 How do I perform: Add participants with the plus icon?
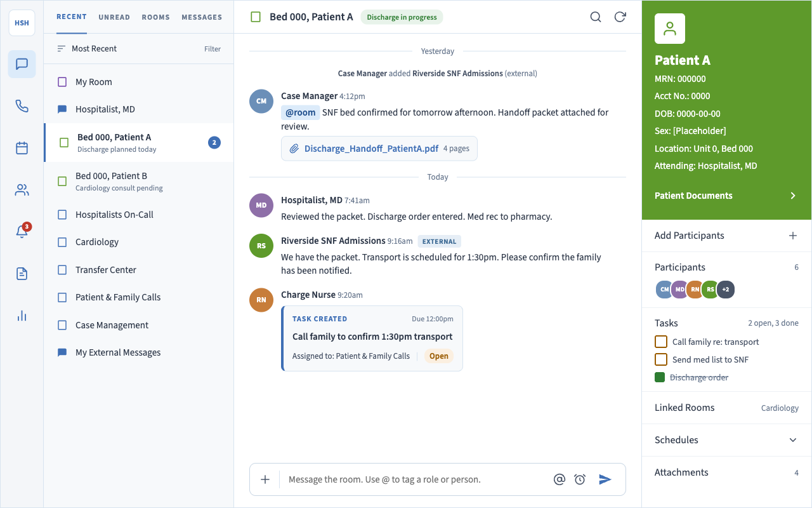[793, 236]
